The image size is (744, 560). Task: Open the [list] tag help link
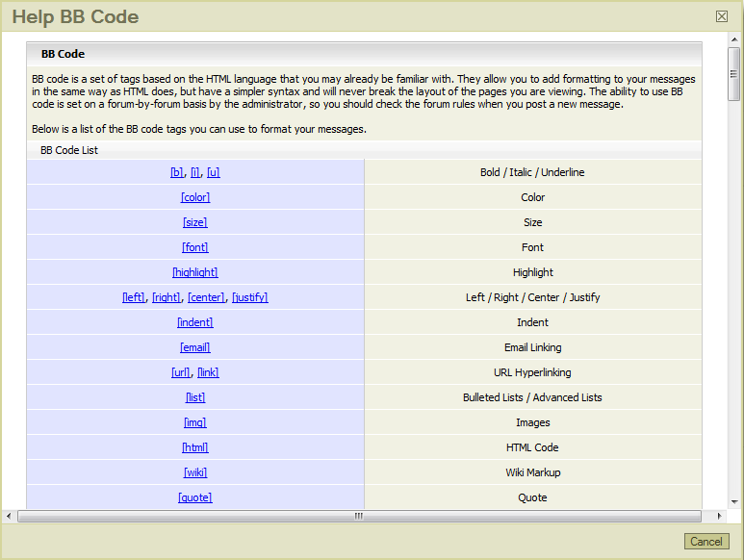tap(195, 398)
